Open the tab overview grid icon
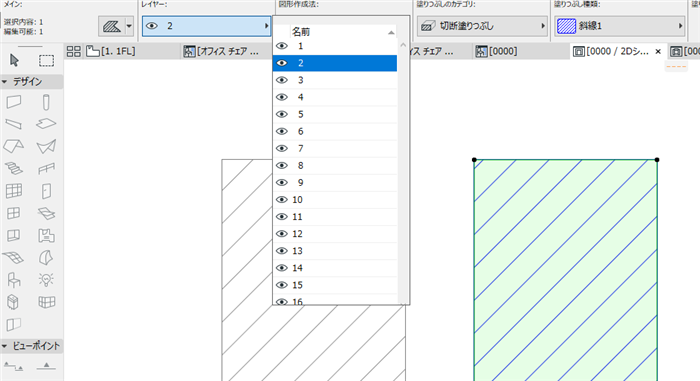 [x=74, y=51]
